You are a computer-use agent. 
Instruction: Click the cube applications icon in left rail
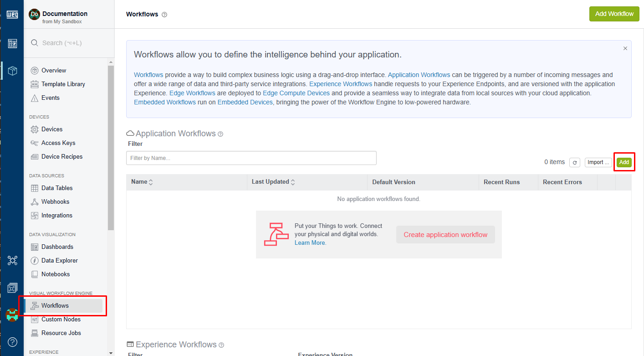(x=12, y=71)
